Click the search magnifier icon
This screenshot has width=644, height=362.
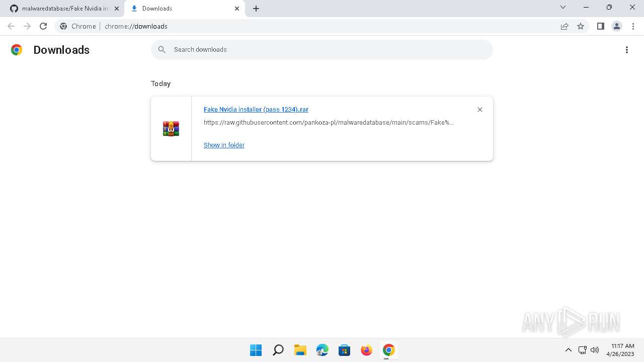click(162, 49)
